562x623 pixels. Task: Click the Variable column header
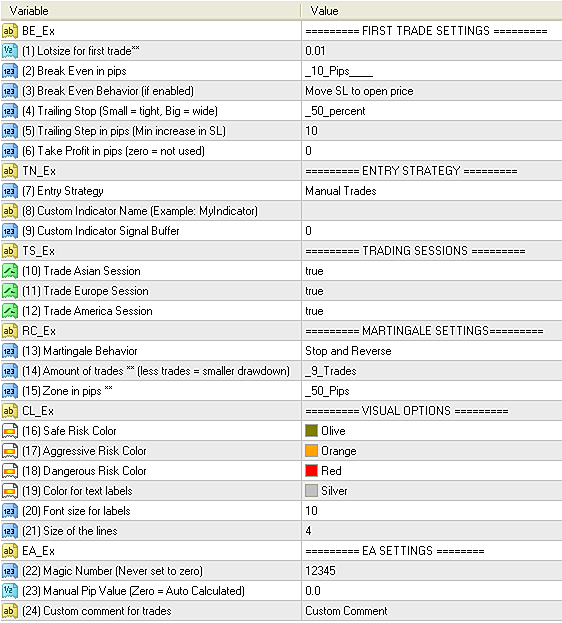[151, 11]
